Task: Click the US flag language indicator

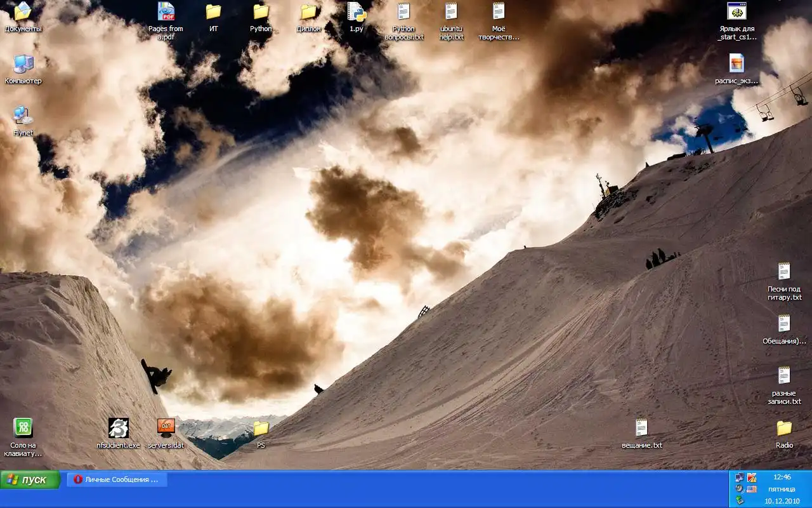Action: 752,489
